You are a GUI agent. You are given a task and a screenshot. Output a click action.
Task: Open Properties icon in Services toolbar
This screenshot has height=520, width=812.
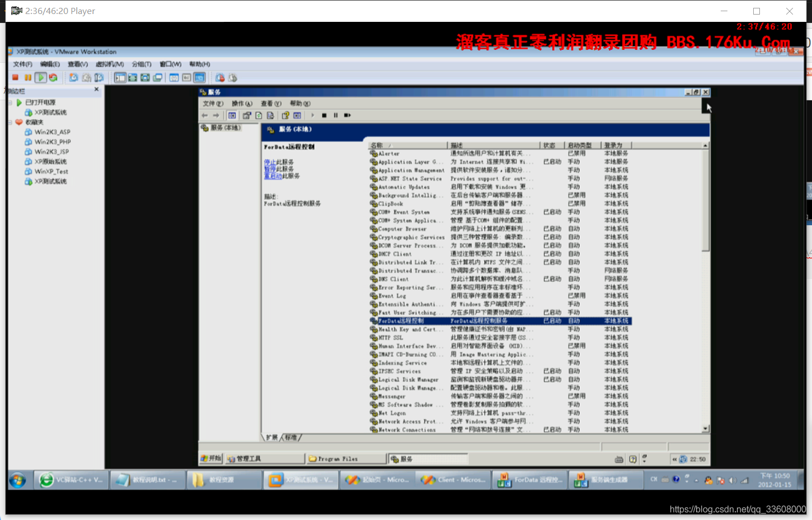pos(247,115)
